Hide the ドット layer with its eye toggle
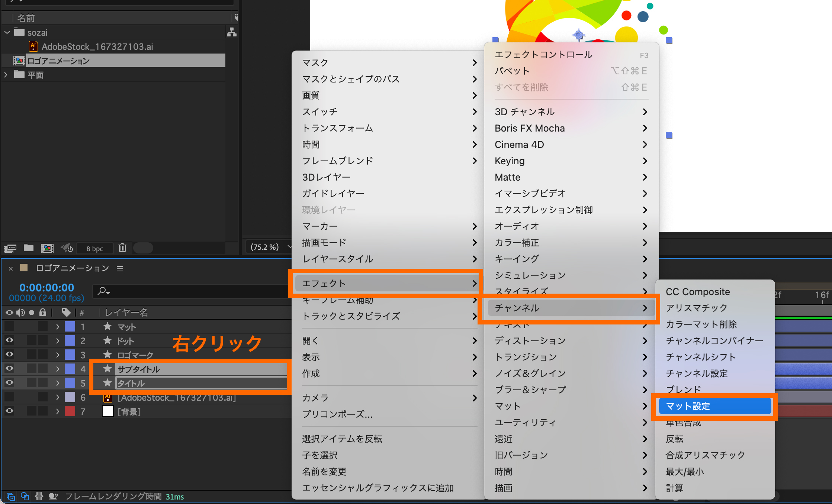Image resolution: width=832 pixels, height=504 pixels. coord(9,340)
